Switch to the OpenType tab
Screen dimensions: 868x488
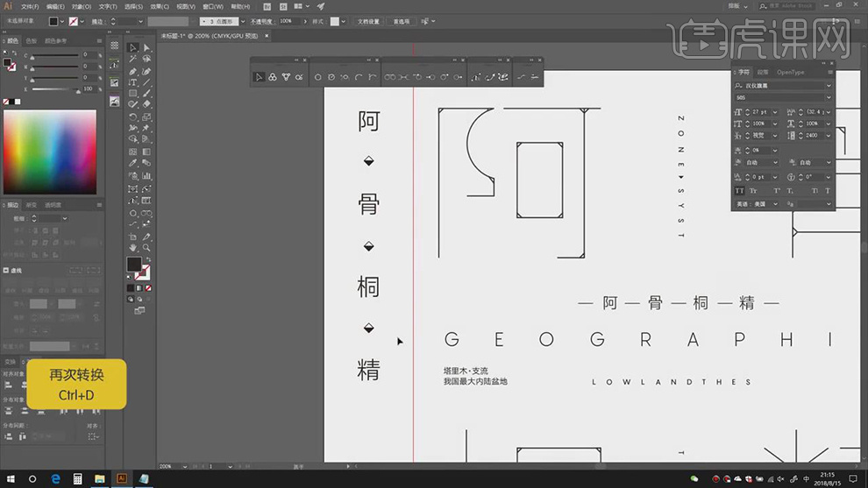click(x=790, y=72)
